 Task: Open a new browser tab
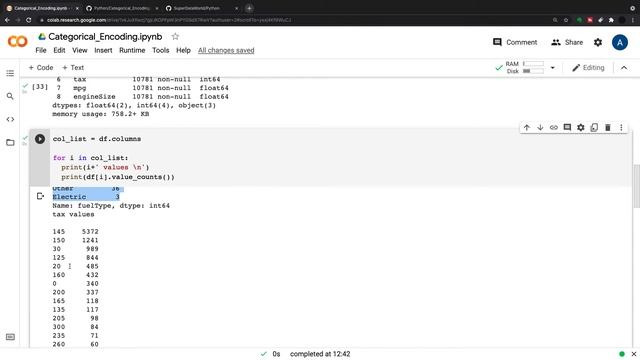[249, 8]
